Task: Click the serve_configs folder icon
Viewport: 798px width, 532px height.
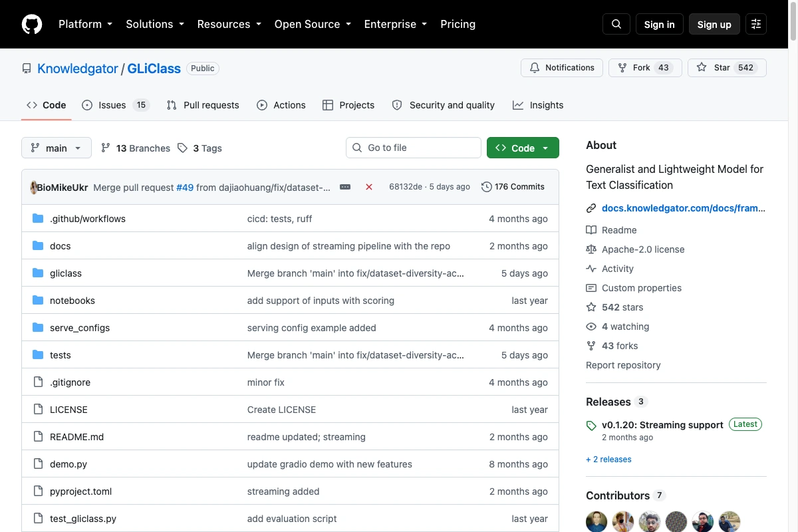Action: (x=38, y=328)
